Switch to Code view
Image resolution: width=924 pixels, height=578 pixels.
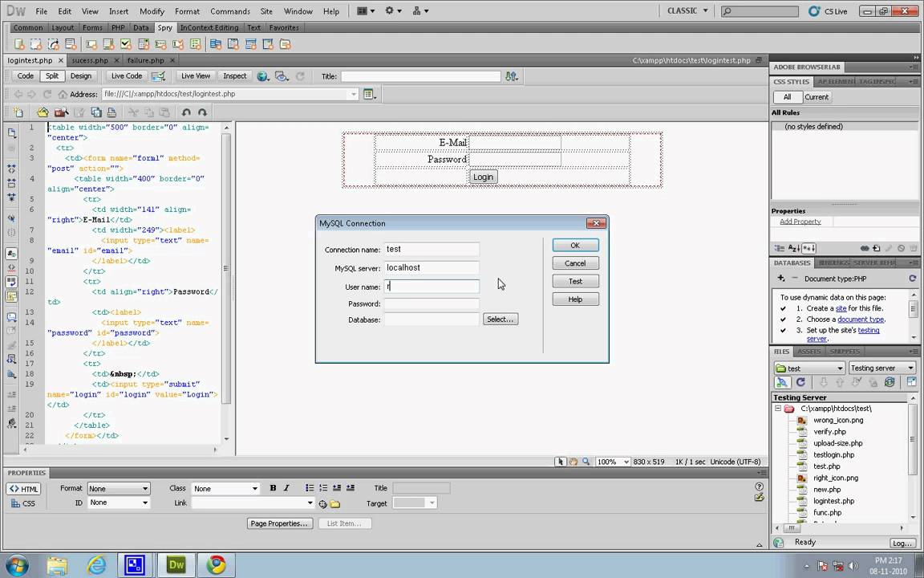26,76
